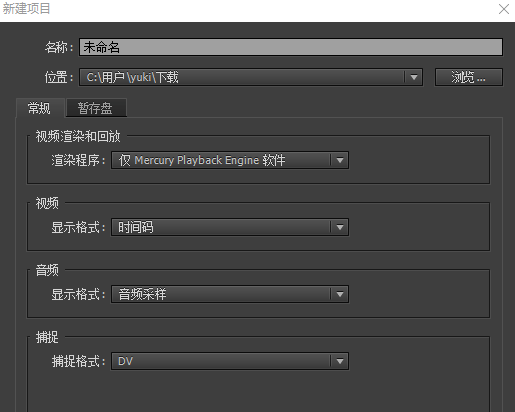
Task: Open the 音频 显示格式 音频采样 dropdown
Action: [x=230, y=294]
